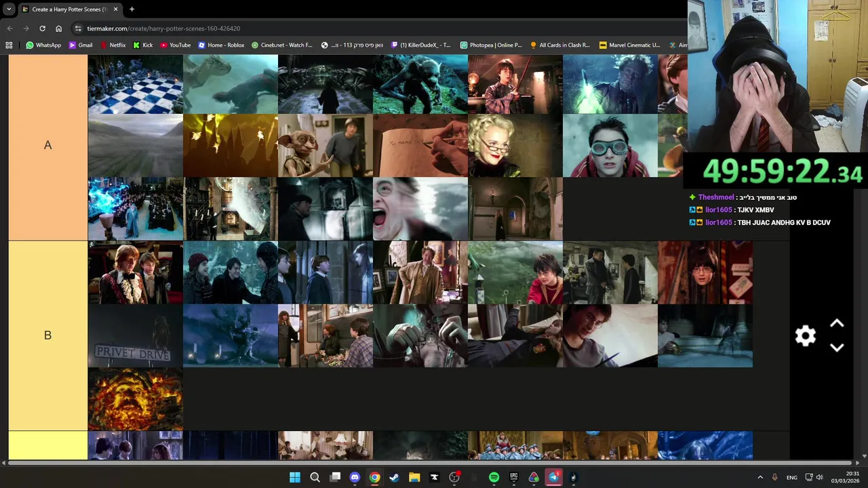Open Windows taskbar search
The image size is (868, 488).
pos(315,477)
